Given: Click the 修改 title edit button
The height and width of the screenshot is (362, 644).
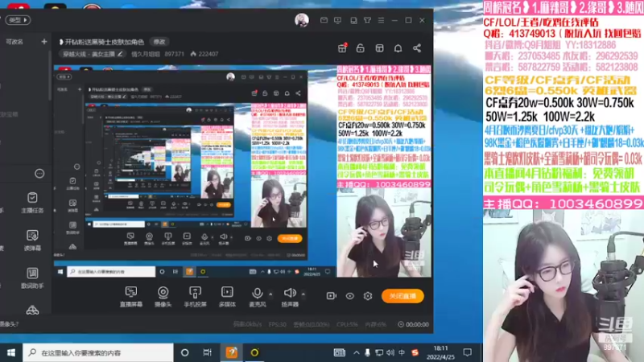Looking at the screenshot, I should pyautogui.click(x=159, y=42).
